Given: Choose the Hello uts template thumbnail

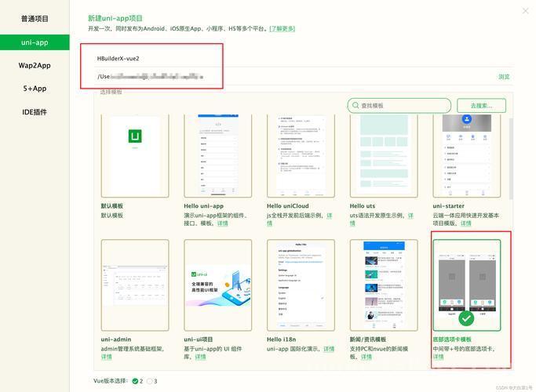Looking at the screenshot, I should click(x=384, y=156).
